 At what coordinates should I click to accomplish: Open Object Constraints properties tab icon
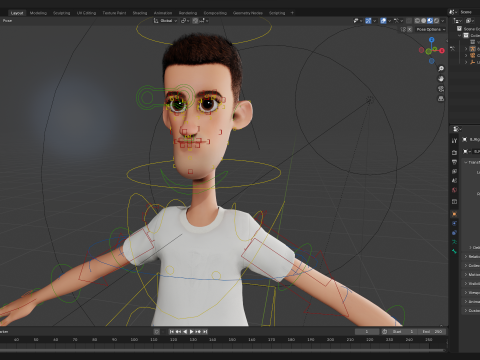454,233
